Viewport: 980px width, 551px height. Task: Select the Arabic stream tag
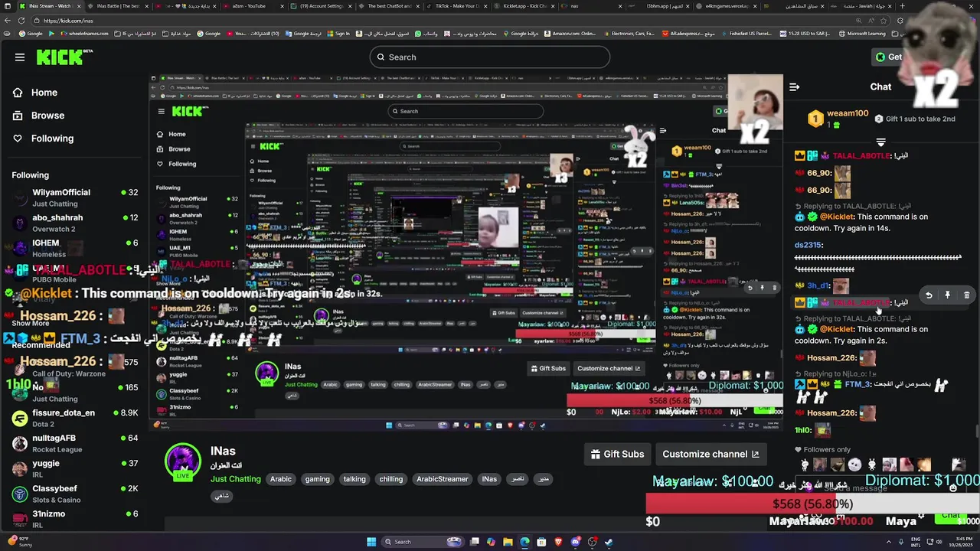point(281,479)
